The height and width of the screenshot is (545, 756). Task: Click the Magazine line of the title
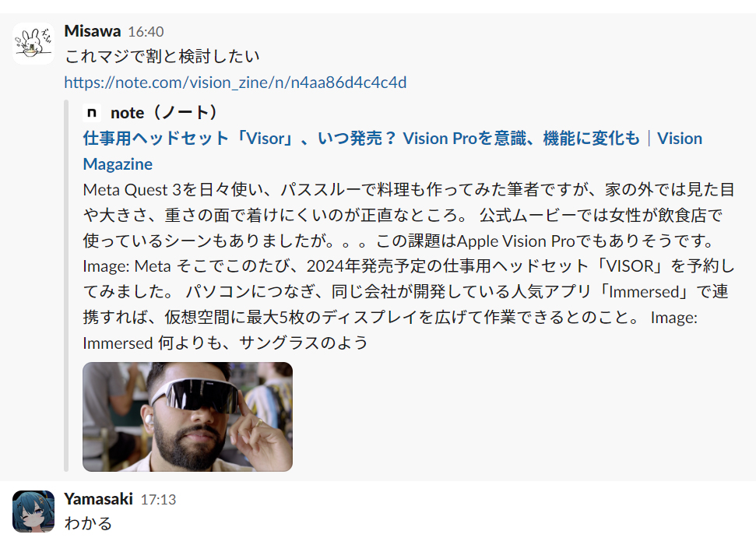[118, 164]
